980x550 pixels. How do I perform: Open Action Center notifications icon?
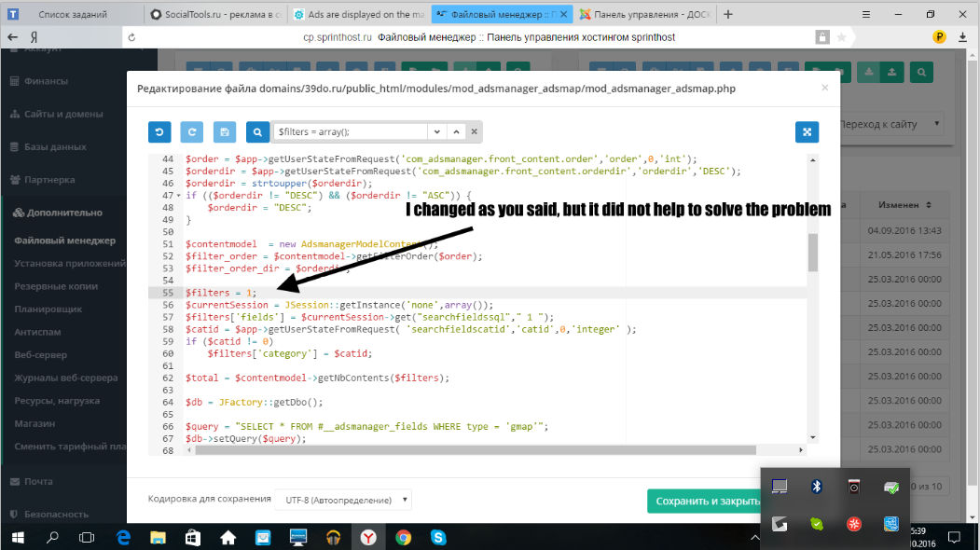(954, 538)
